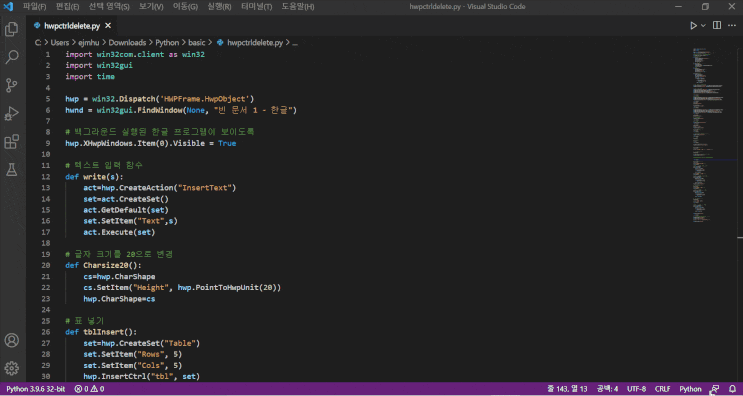Screen dimensions: 743x396
Task: Open the 실행(R) menu
Action: coord(219,7)
